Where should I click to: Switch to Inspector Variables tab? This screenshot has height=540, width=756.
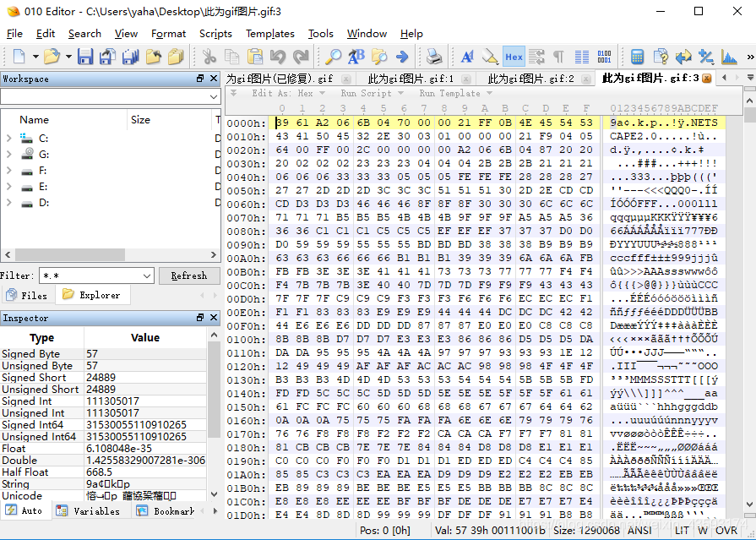(89, 510)
